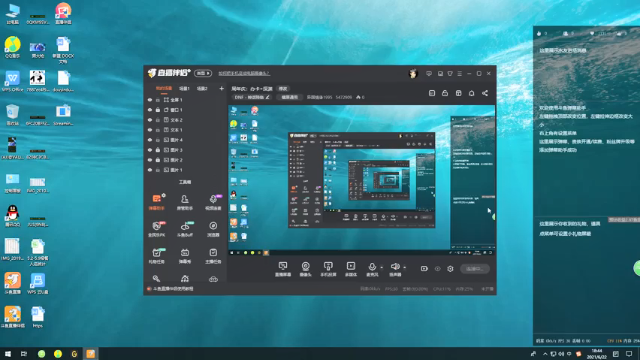Screen dimensions: 640x360
Task: Click the microphone icon
Action: coord(372,267)
